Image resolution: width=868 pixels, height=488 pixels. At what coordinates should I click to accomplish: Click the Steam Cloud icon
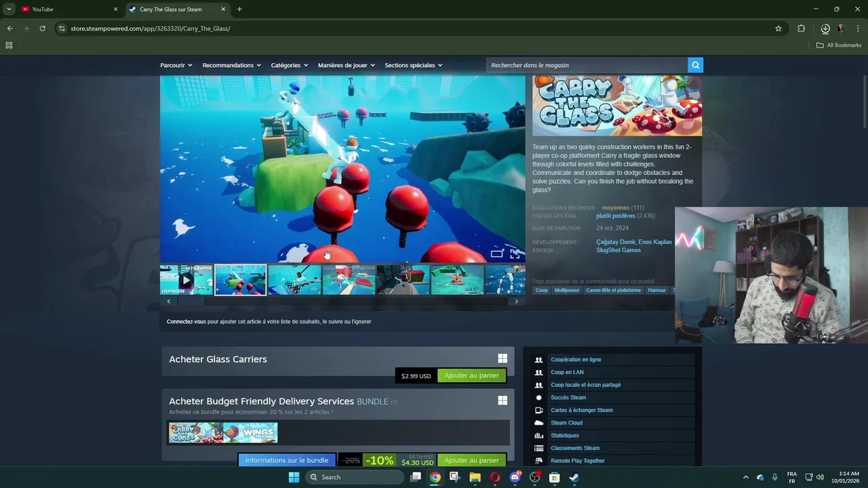coord(538,423)
